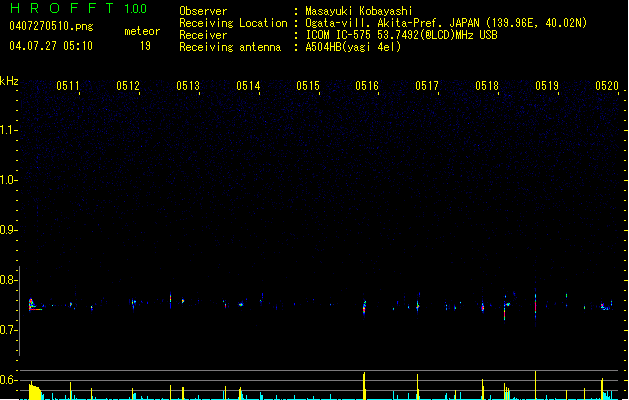Screen dimensions: 629x400
Task: Click observer name Masayuki Kobayashi
Action: pyautogui.click(x=359, y=11)
